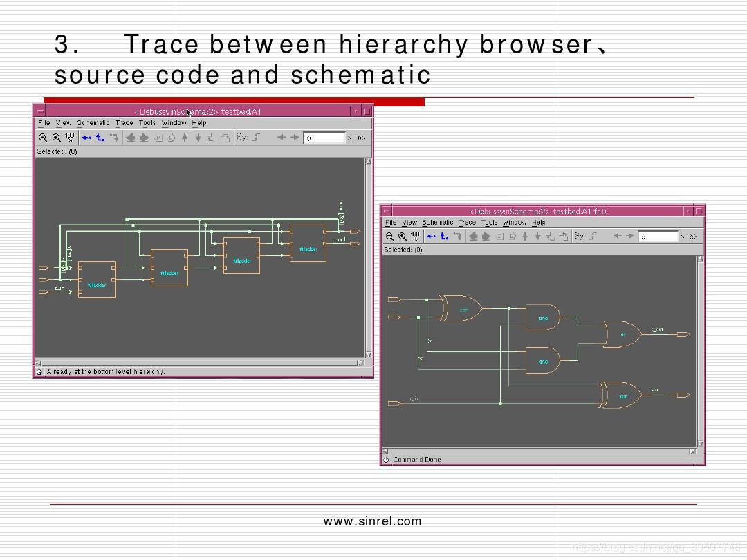Click the up arrow icon in testbed.A1 toolbar
Image resolution: width=747 pixels, height=560 pixels.
pyautogui.click(x=185, y=138)
